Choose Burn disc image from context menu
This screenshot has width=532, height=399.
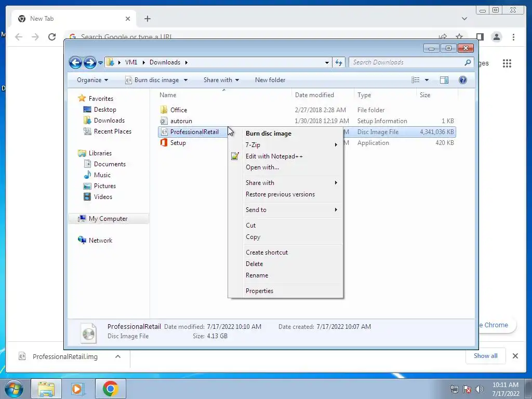tap(269, 134)
